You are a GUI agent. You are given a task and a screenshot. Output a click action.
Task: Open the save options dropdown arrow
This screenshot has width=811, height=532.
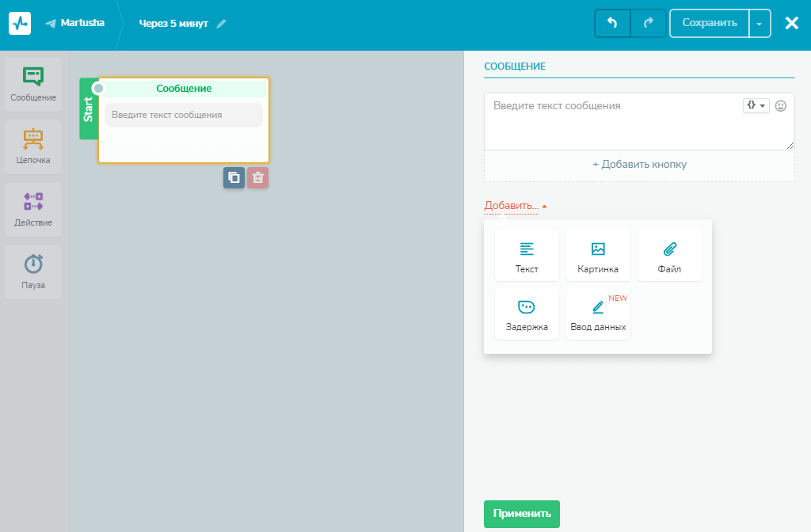(760, 23)
